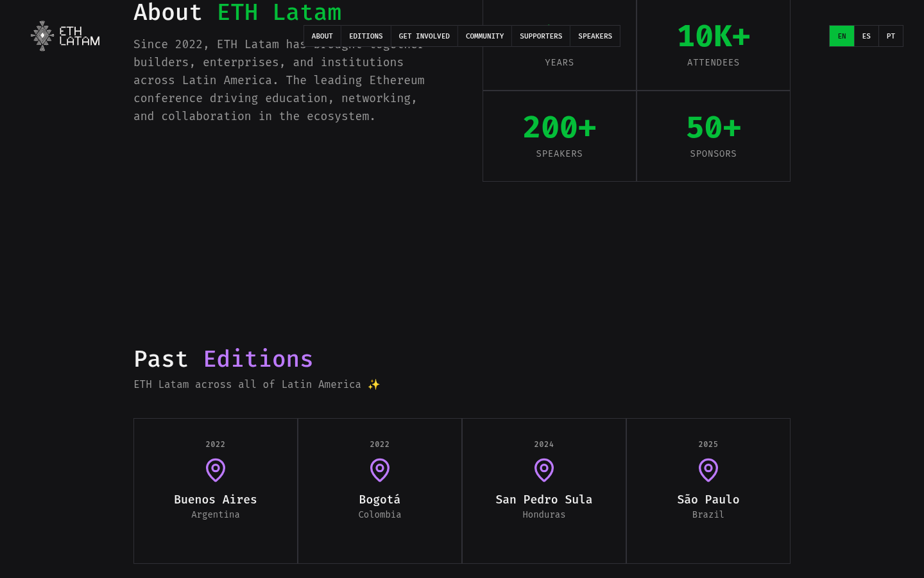The image size is (924, 578).
Task: Click the 2022 year above Buenos Aires
Action: 216,444
